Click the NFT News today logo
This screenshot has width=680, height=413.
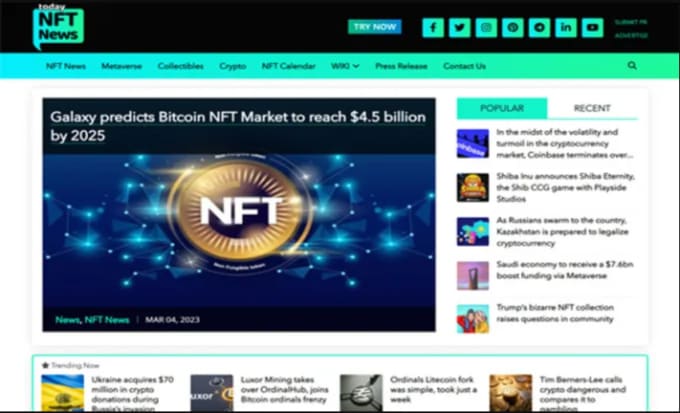tap(58, 26)
